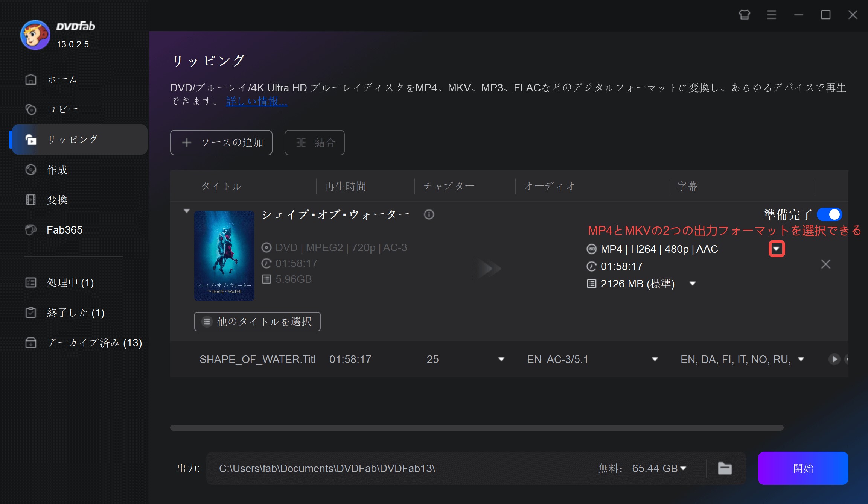Remove the source with X icon

(826, 264)
